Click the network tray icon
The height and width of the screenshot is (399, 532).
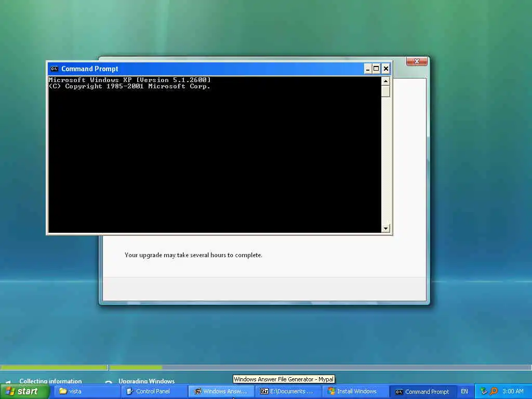coord(484,391)
